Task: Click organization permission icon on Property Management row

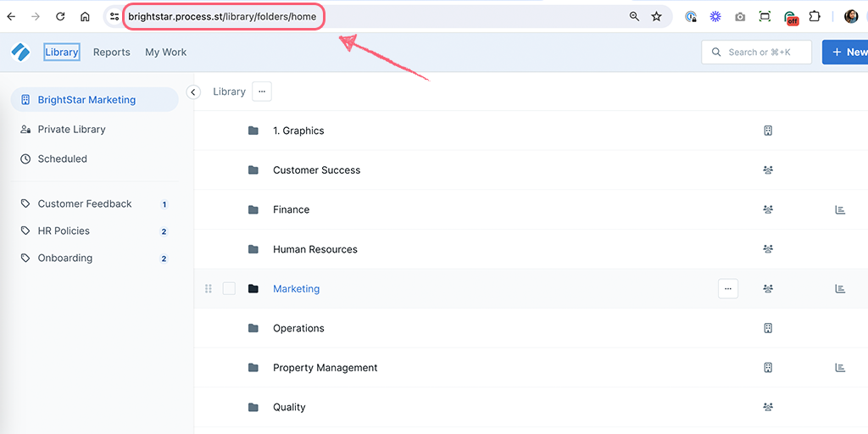Action: [x=768, y=368]
